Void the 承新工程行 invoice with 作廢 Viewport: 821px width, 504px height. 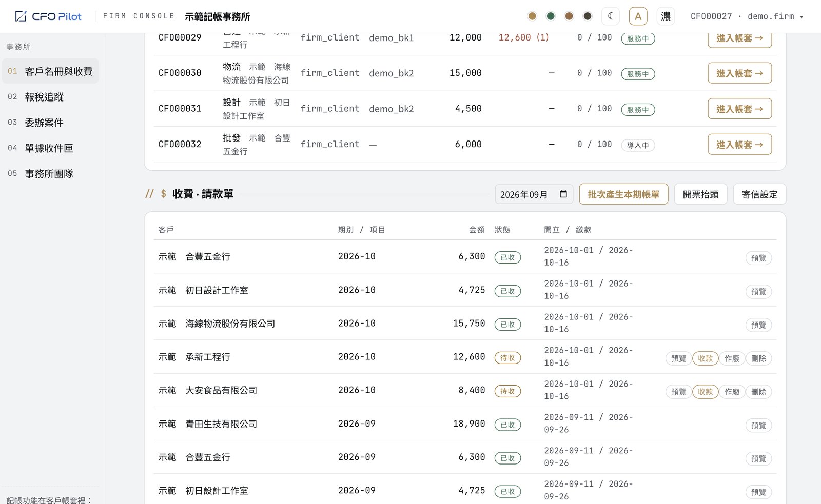(732, 358)
